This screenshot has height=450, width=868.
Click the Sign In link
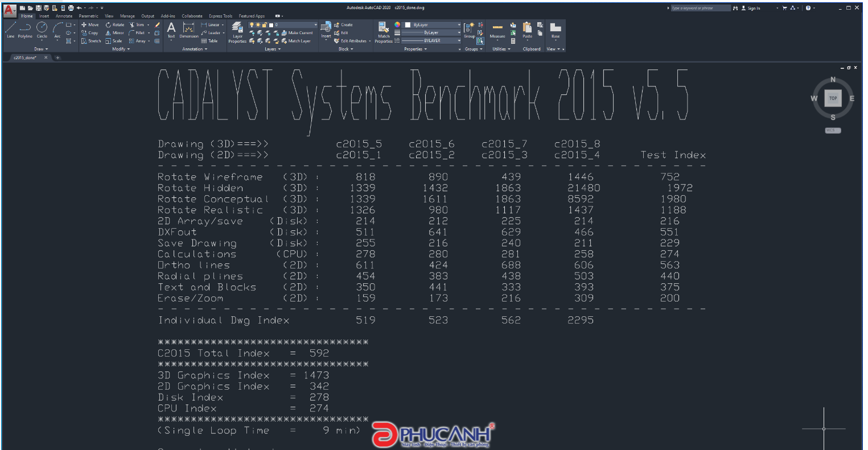coord(750,8)
